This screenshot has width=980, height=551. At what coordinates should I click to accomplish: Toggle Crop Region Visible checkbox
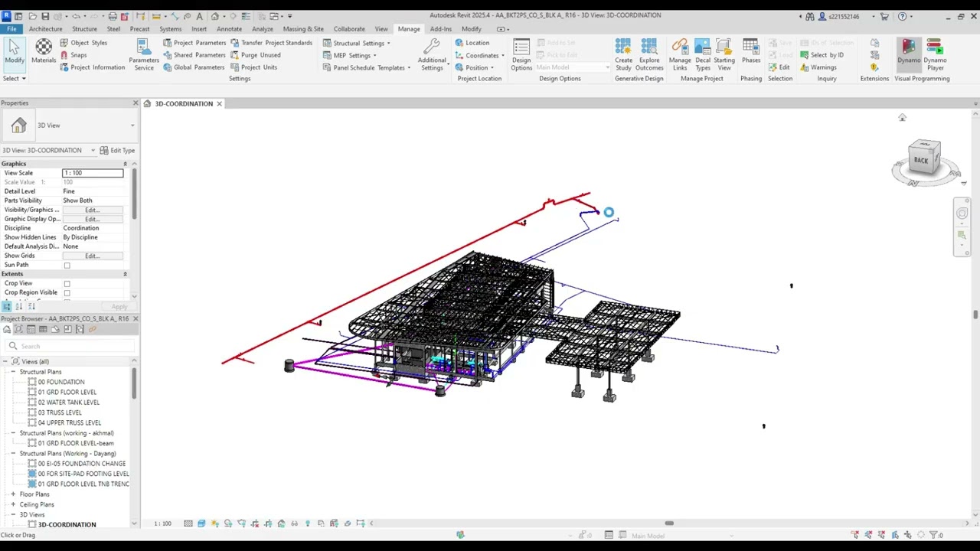pos(67,293)
